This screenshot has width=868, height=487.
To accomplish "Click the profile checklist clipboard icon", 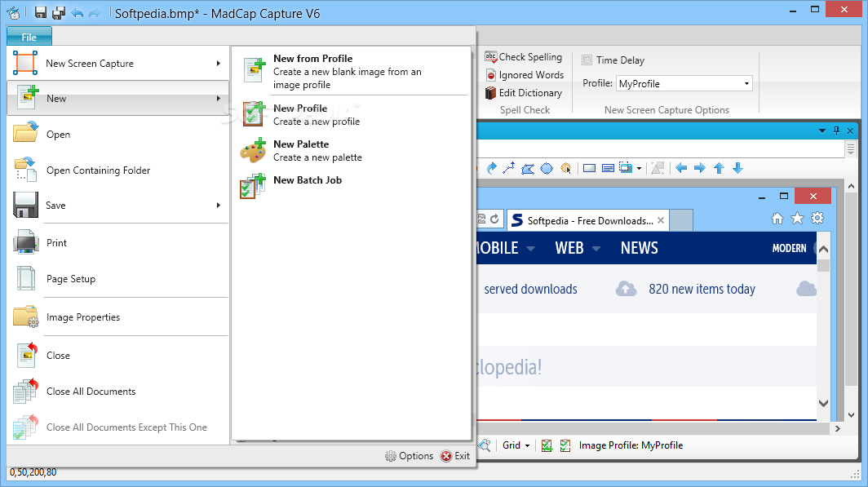I will coord(565,445).
